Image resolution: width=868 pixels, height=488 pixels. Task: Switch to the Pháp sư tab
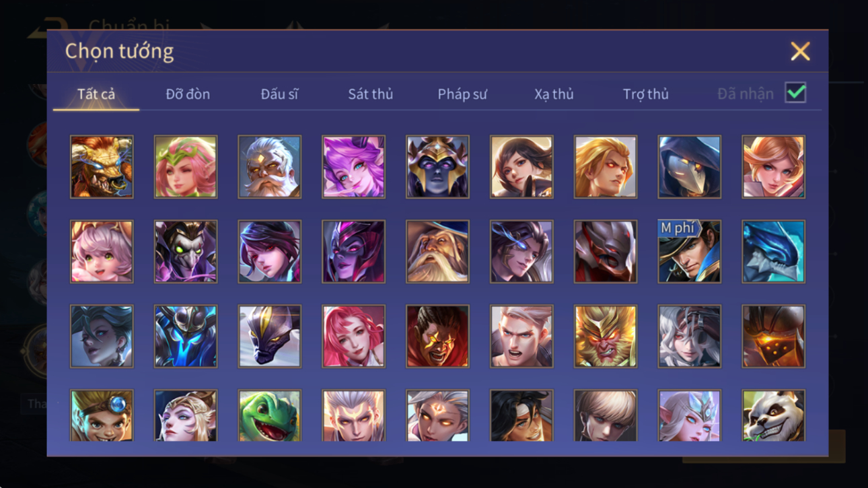[x=462, y=94]
